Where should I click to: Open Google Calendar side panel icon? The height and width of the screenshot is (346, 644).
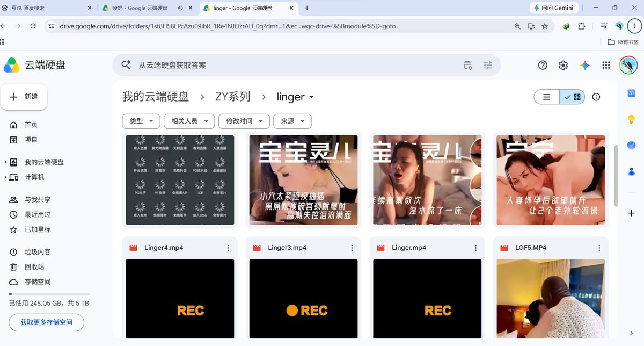tap(632, 93)
